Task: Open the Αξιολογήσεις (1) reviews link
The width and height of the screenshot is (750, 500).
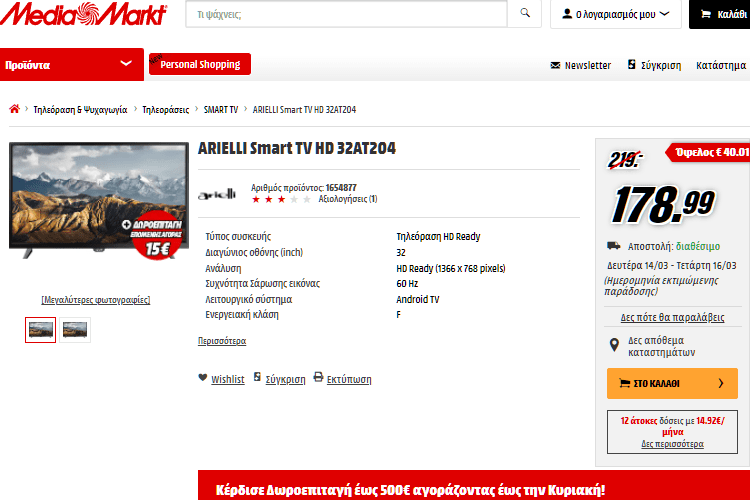Action: point(348,199)
